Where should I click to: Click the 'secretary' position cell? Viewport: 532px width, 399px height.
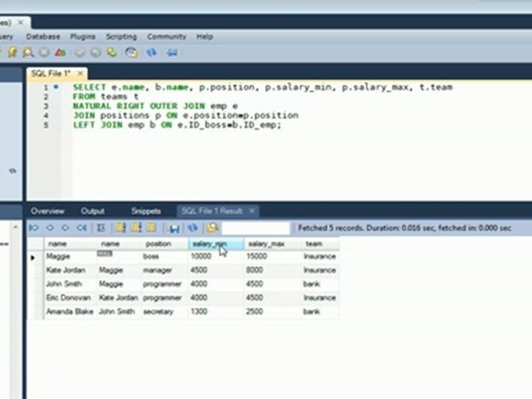165,312
